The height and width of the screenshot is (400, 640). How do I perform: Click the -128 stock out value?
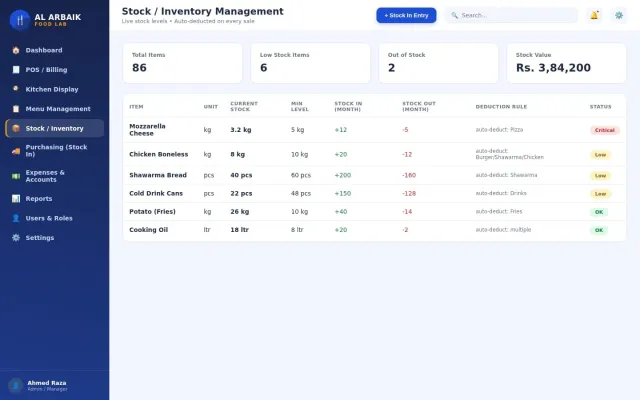tap(409, 193)
